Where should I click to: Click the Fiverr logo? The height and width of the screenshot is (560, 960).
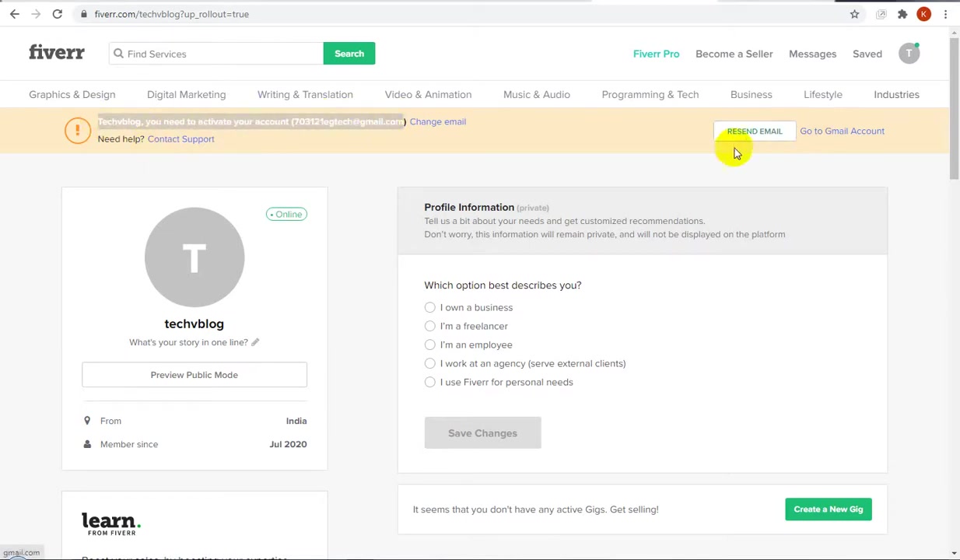point(57,52)
